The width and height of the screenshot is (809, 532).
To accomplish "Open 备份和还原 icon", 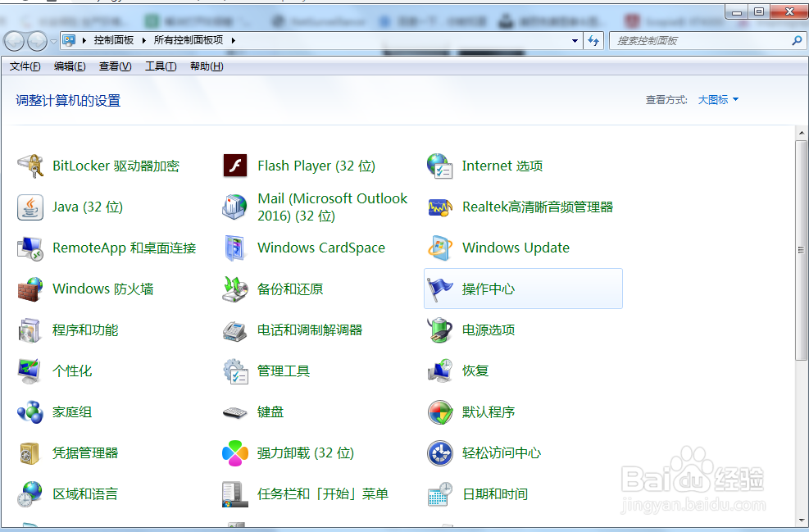I will pyautogui.click(x=234, y=289).
